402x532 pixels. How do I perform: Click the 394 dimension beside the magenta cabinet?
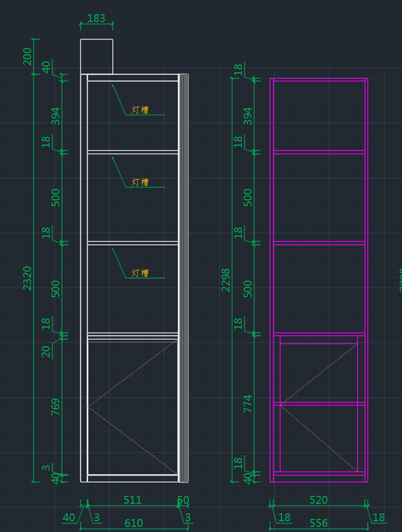click(248, 116)
